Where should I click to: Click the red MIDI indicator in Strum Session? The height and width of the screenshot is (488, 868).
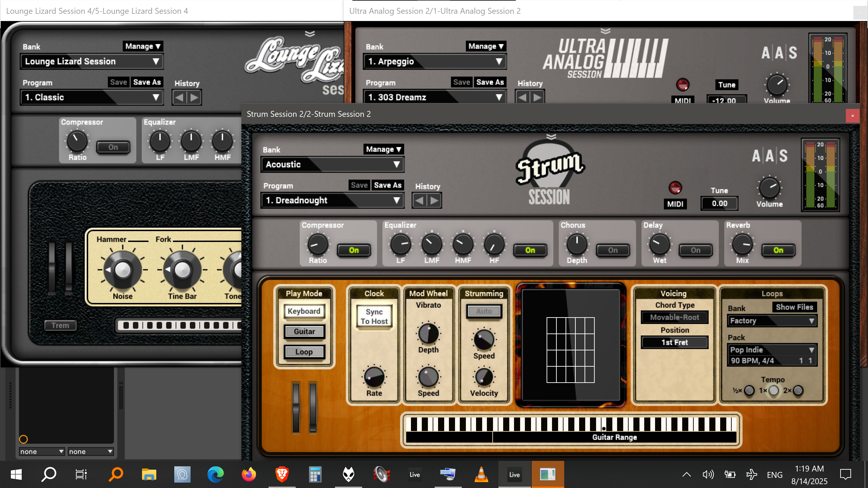point(675,188)
